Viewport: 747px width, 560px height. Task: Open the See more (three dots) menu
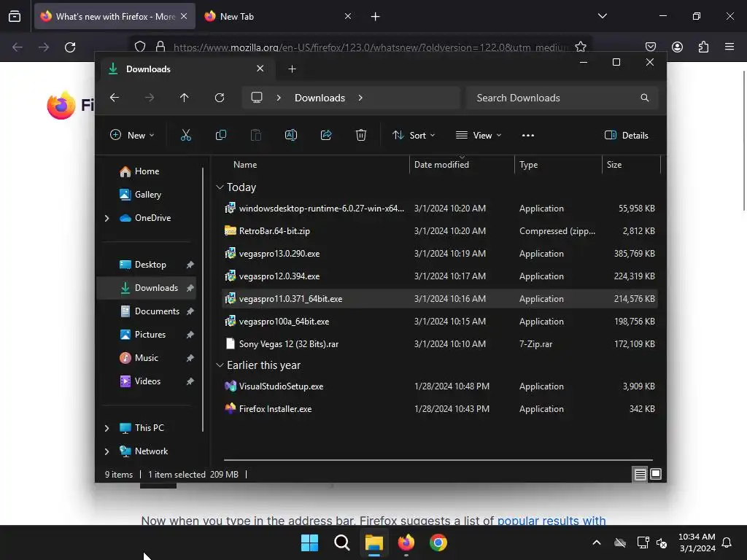click(x=528, y=135)
